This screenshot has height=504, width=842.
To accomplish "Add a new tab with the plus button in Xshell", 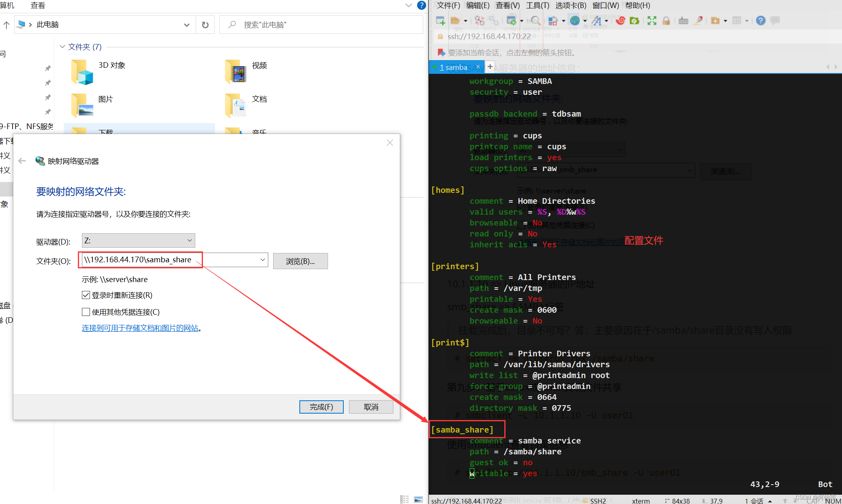I will (x=490, y=67).
